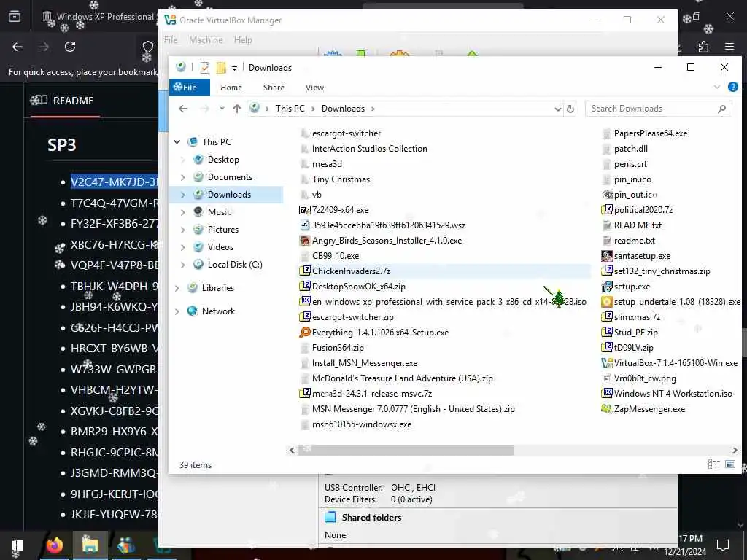Select the setup_undertale_1.08 installer icon

pyautogui.click(x=606, y=301)
